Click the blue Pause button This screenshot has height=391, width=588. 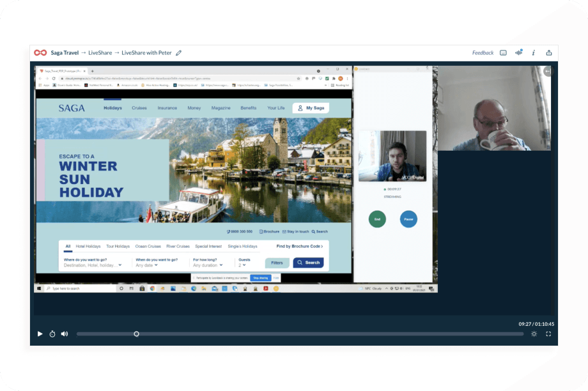coord(408,219)
